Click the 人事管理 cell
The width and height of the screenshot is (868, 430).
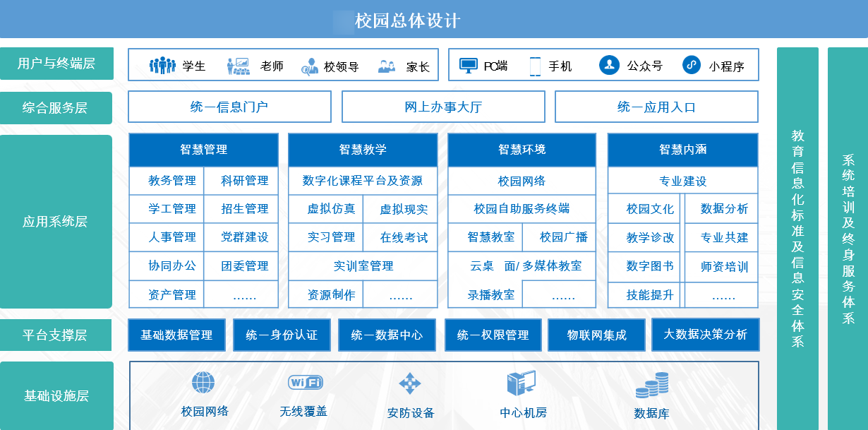point(167,237)
